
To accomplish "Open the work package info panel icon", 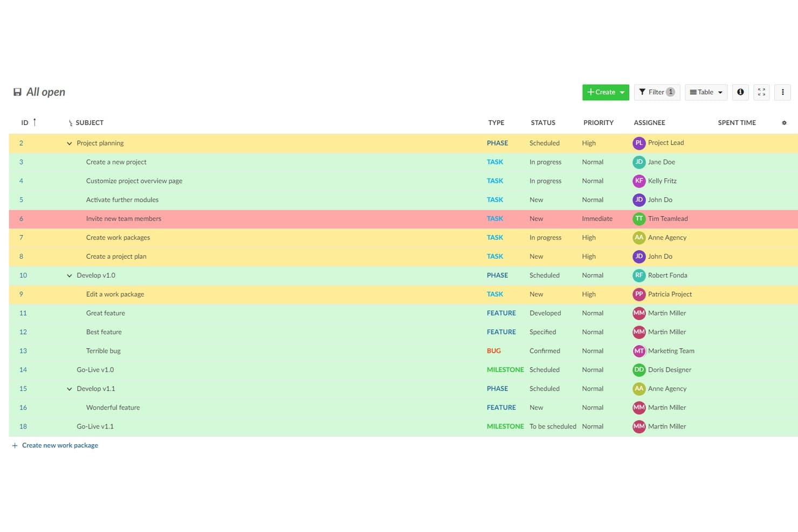I will tap(740, 92).
